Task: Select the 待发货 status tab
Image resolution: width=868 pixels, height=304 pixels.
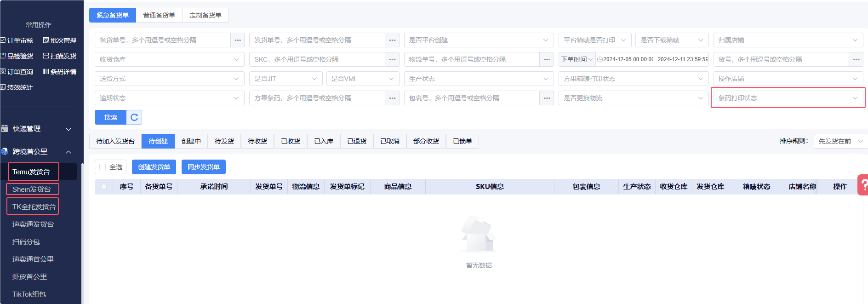Action: [x=224, y=141]
